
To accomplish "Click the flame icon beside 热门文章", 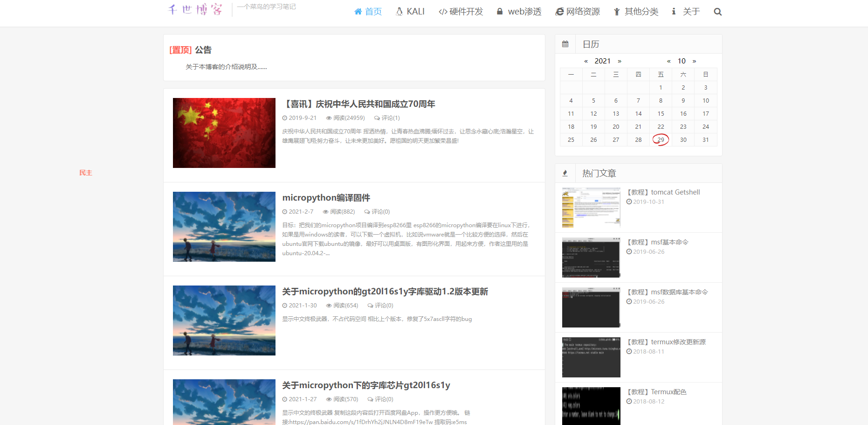I will 565,173.
